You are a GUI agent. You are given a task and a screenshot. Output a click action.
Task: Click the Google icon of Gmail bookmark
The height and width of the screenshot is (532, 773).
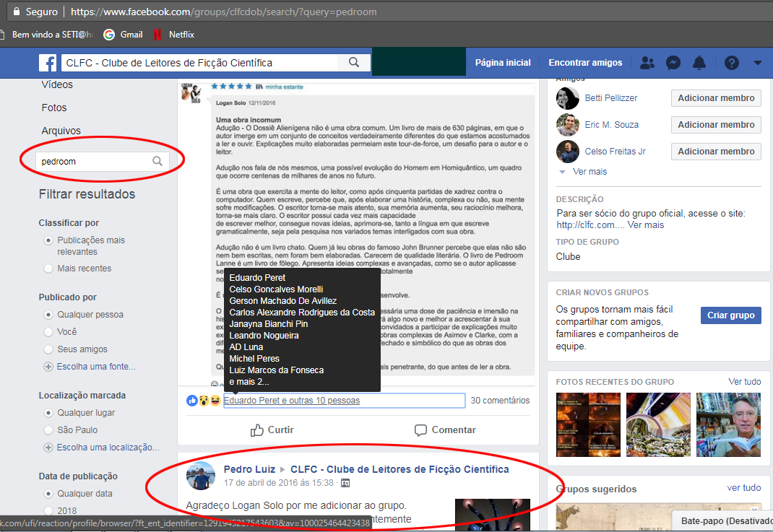[x=109, y=35]
